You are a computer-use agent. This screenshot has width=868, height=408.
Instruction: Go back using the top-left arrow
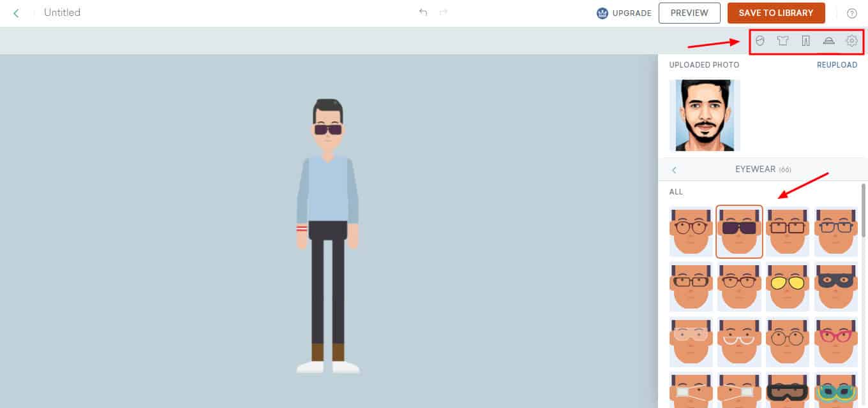click(17, 13)
